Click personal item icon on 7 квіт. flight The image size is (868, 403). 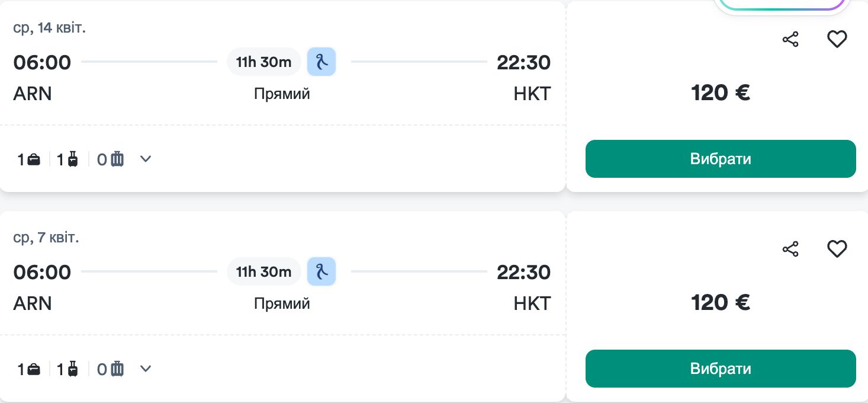pyautogui.click(x=34, y=369)
